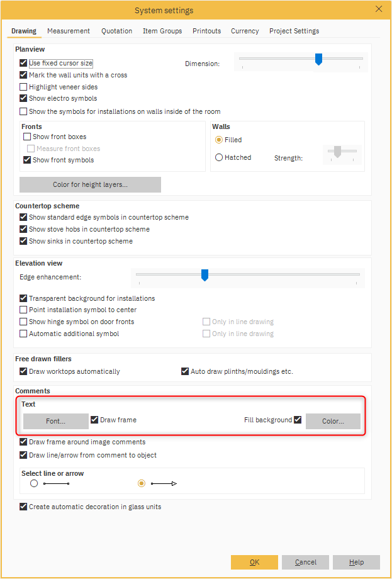Confirm settings with the OK button
The image size is (392, 579).
[254, 562]
